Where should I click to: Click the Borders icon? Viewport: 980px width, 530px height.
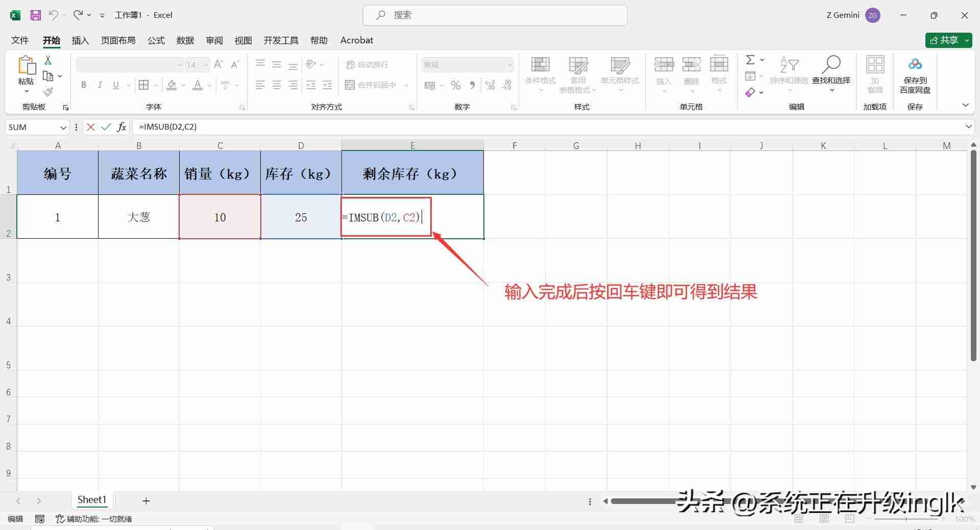(144, 85)
